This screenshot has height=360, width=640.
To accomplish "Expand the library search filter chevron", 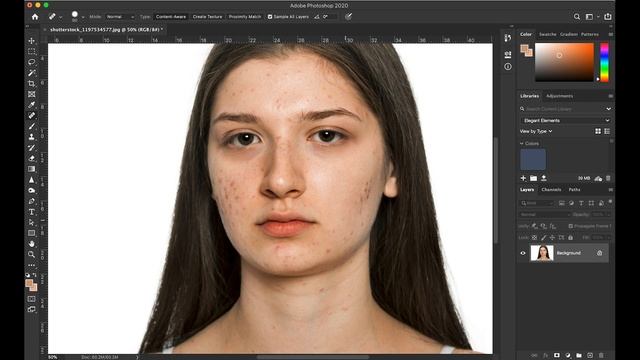I will coord(609,109).
